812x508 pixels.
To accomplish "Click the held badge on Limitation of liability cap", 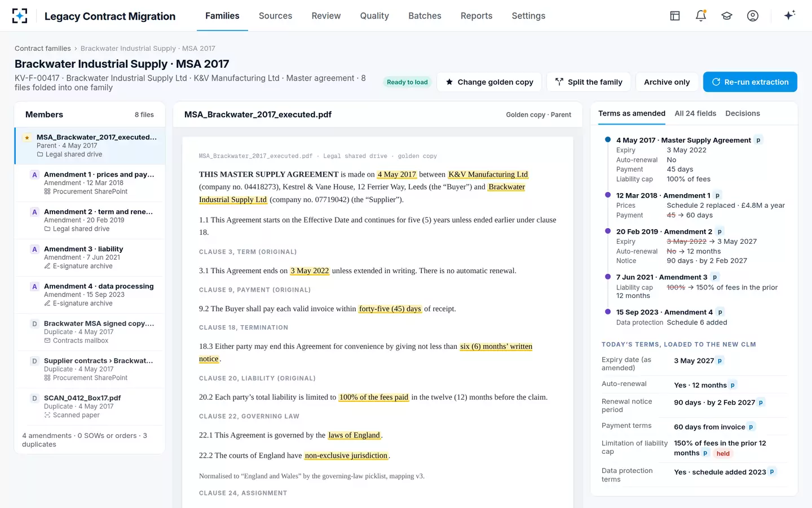I will click(x=723, y=453).
